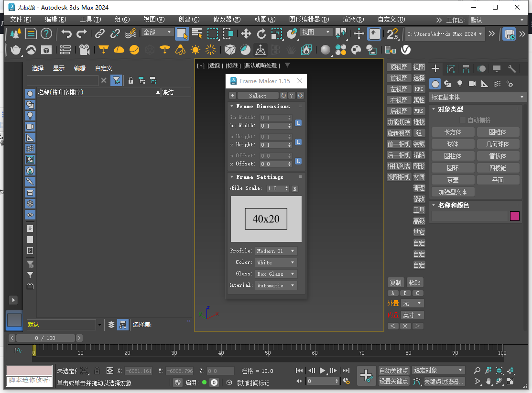This screenshot has width=532, height=393.
Task: Click the Frame Maker refresh icon
Action: (x=284, y=95)
